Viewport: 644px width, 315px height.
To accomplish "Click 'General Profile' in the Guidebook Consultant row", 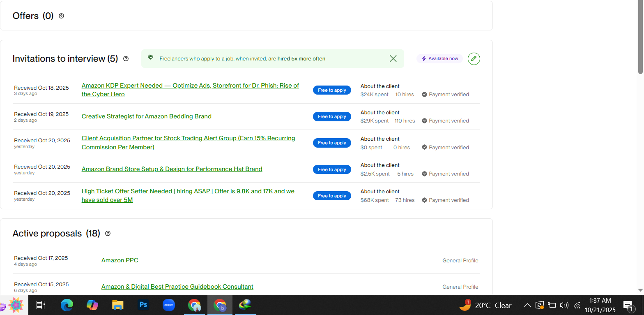I will (x=460, y=287).
